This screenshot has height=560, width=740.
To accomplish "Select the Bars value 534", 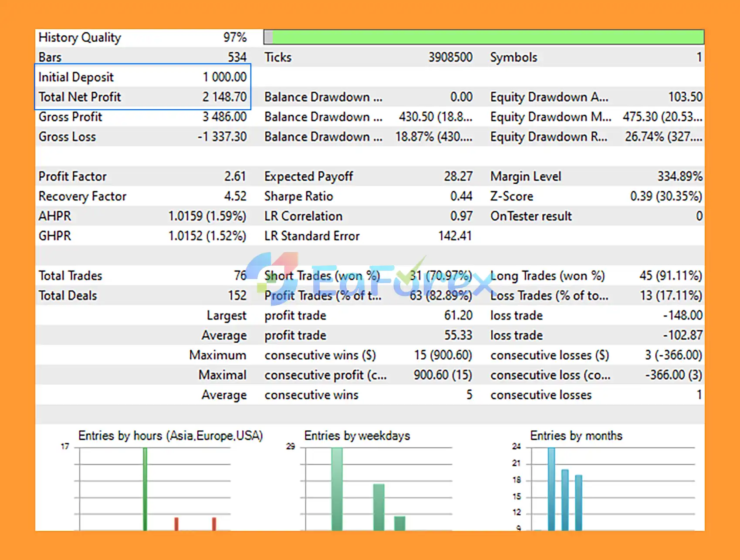I will [237, 57].
